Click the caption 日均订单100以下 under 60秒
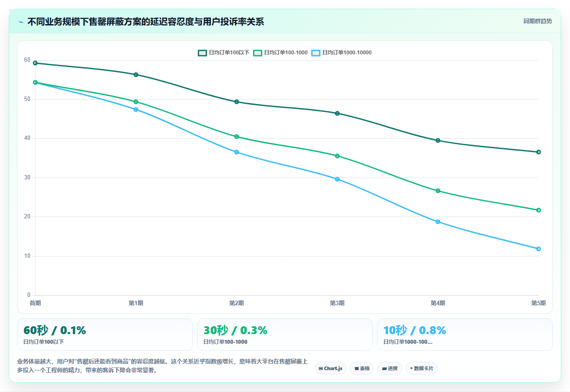Image resolution: width=570 pixels, height=392 pixels. pos(43,342)
